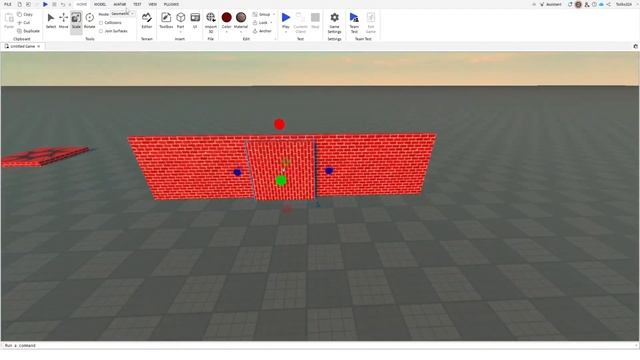
Task: Open the FILE menu
Action: click(x=8, y=4)
